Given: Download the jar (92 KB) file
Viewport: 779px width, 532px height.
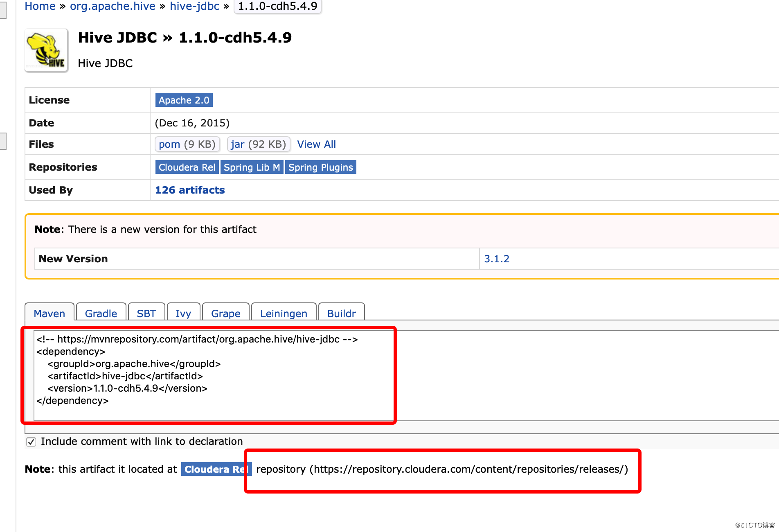Looking at the screenshot, I should click(x=259, y=144).
